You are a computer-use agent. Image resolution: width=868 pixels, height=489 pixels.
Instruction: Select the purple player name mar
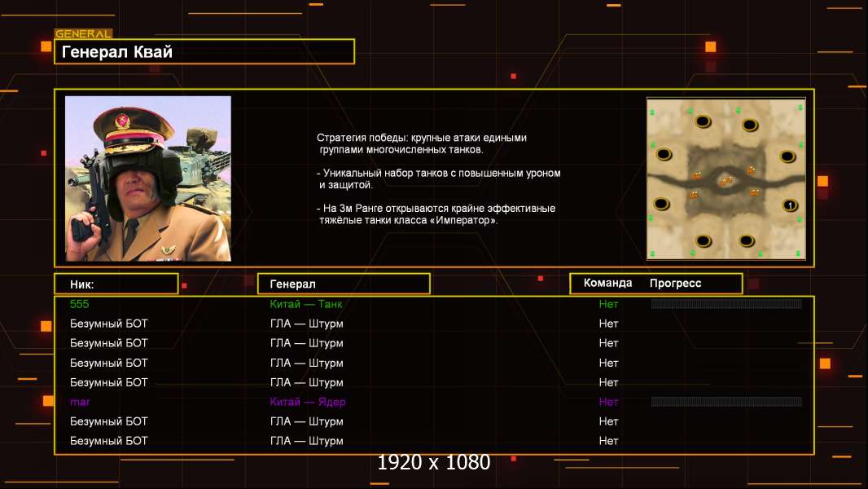coord(80,402)
